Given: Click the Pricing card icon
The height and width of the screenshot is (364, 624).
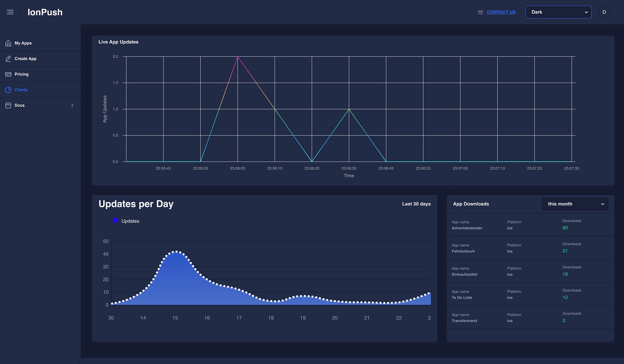Looking at the screenshot, I should [x=8, y=74].
